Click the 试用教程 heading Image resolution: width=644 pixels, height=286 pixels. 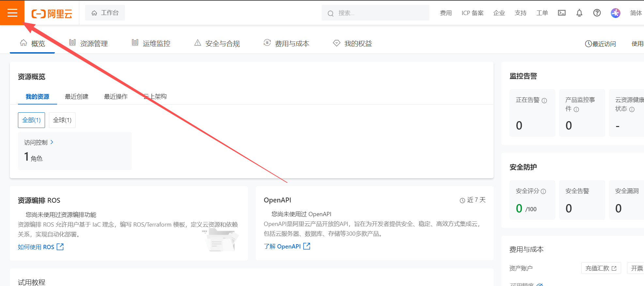coord(32,282)
